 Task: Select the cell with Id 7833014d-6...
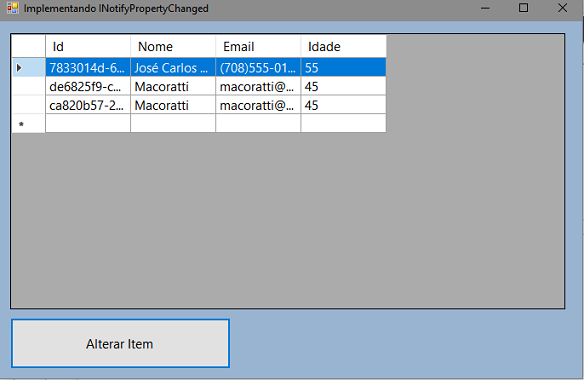[x=88, y=67]
